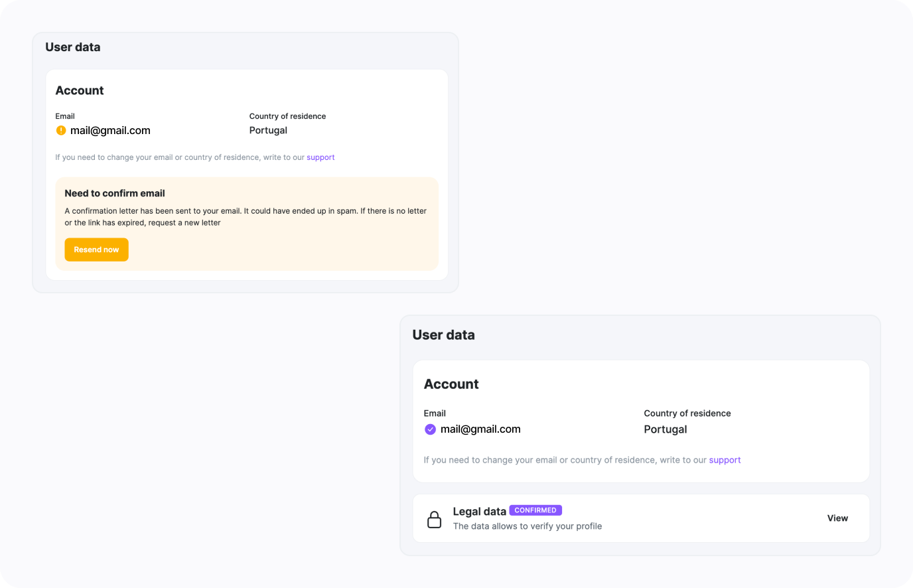
Task: Click the orange email warning icon
Action: point(61,131)
